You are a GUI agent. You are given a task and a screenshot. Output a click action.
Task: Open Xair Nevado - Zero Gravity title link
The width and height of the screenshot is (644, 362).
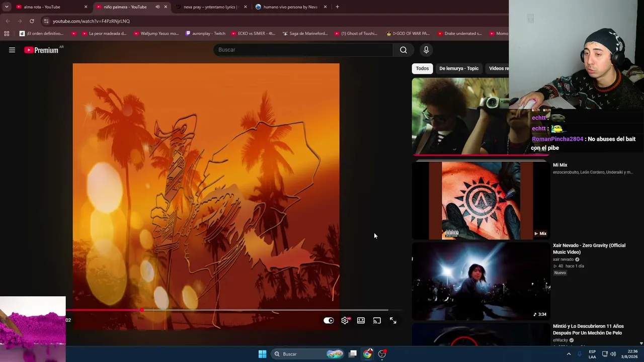pyautogui.click(x=589, y=249)
